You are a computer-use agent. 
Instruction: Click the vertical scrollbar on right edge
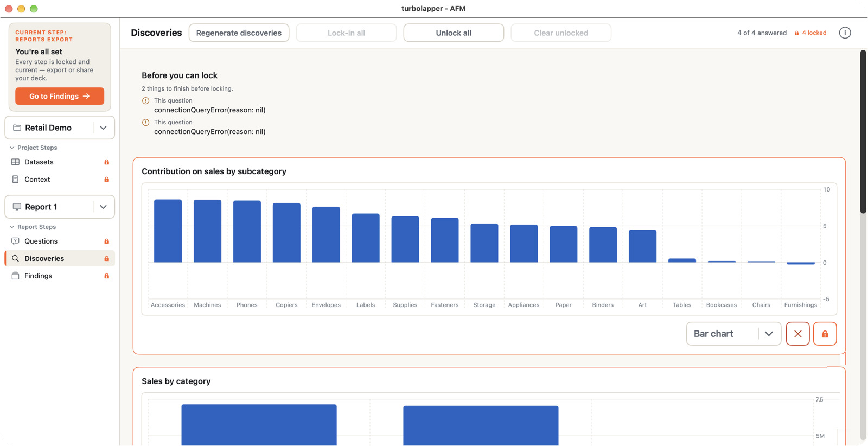click(863, 132)
